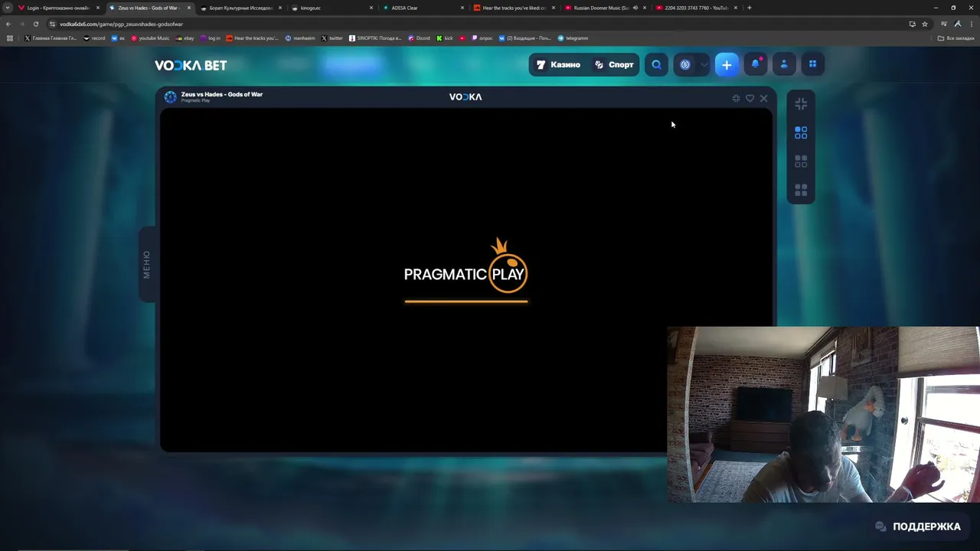This screenshot has height=551, width=980.
Task: Open the record bookmark
Action: (x=94, y=38)
